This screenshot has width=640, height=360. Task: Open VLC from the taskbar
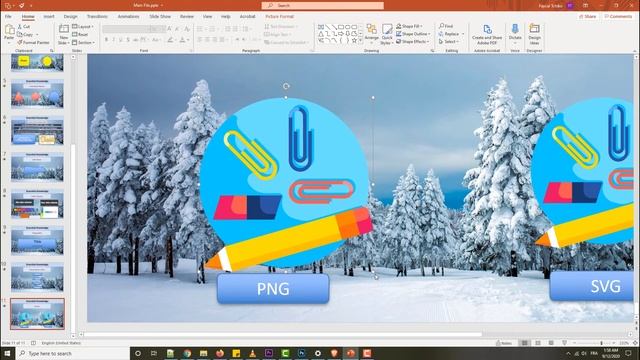tap(252, 353)
